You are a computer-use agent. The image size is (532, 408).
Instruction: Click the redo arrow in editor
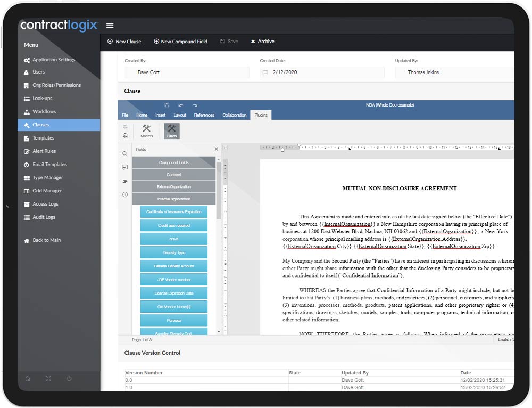195,105
